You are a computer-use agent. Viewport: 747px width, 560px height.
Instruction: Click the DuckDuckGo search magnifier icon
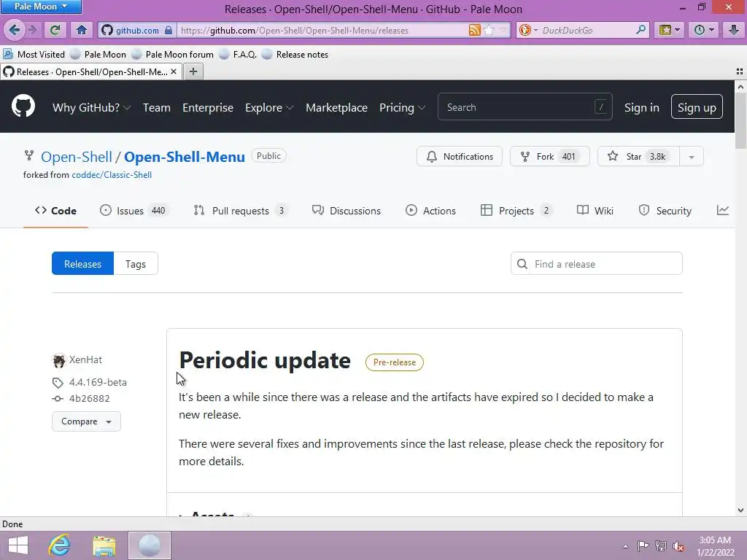pos(640,30)
